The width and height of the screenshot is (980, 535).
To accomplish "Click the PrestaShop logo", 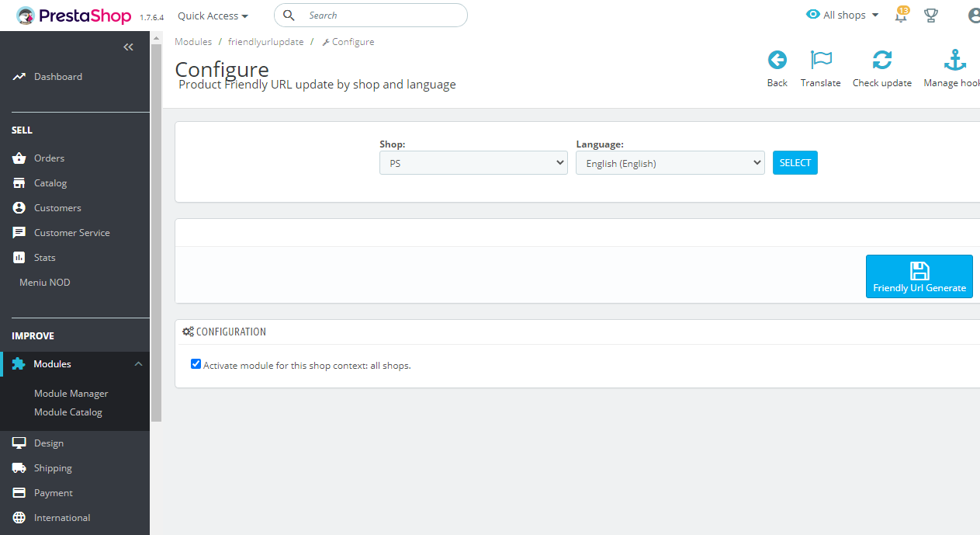I will pos(75,16).
